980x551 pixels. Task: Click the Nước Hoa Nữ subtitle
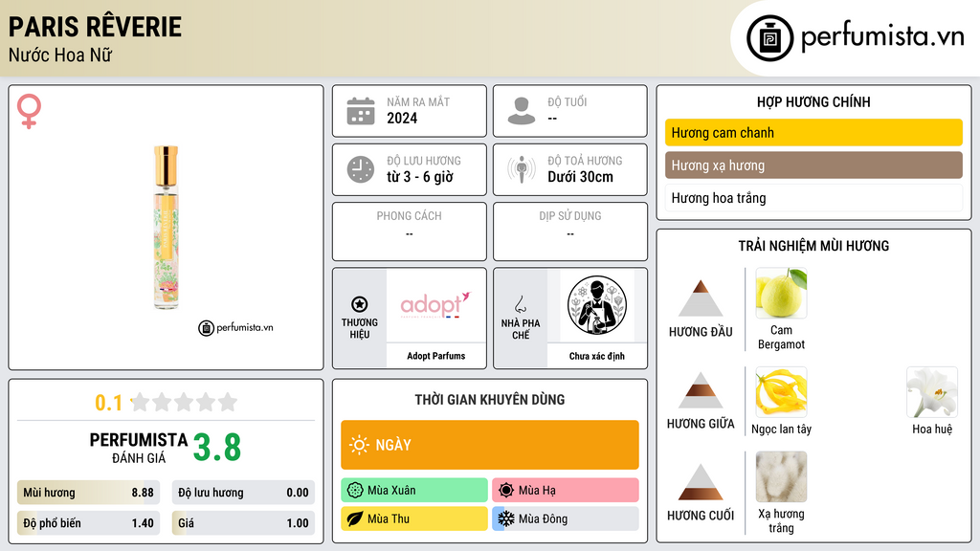60,55
